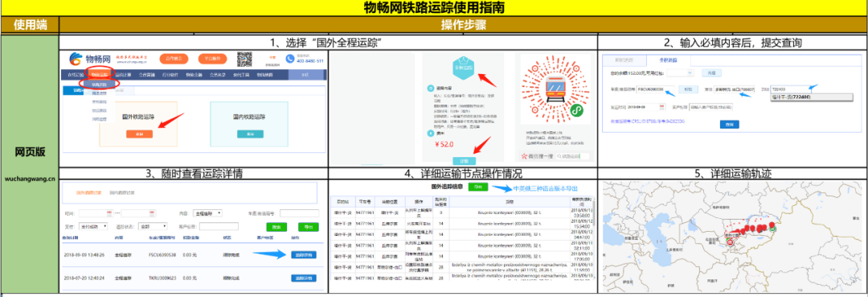Click green export button beside 国外追踪信息
This screenshot has height=297, width=868.
click(477, 188)
